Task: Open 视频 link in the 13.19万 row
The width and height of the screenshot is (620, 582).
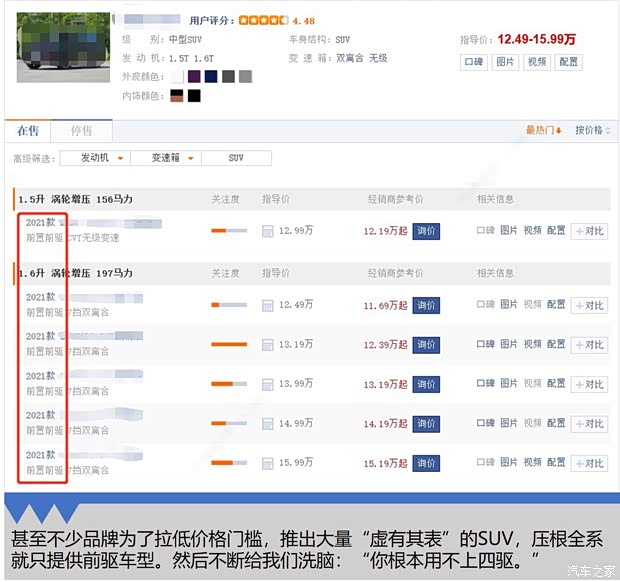Action: tap(533, 344)
